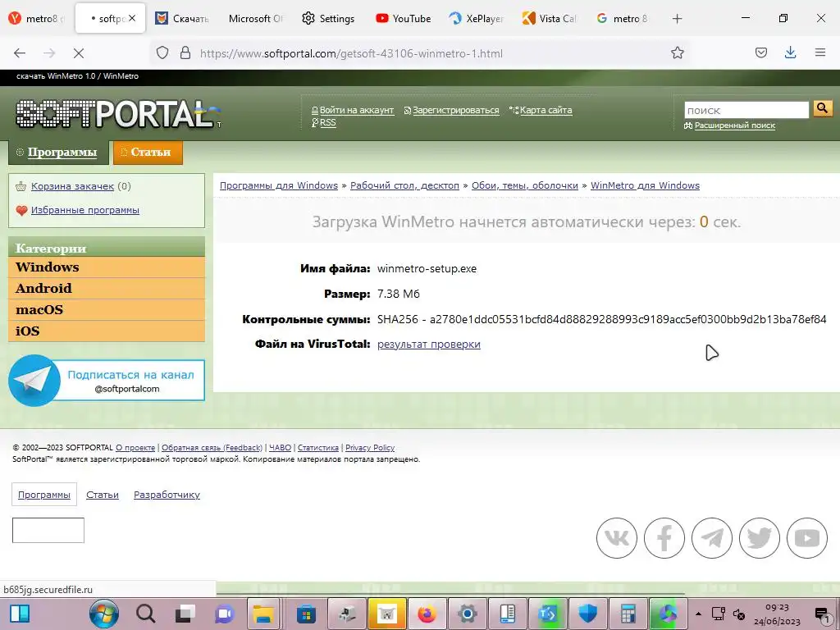The width and height of the screenshot is (840, 630).
Task: Open Расширенный поиск link
Action: pyautogui.click(x=734, y=126)
